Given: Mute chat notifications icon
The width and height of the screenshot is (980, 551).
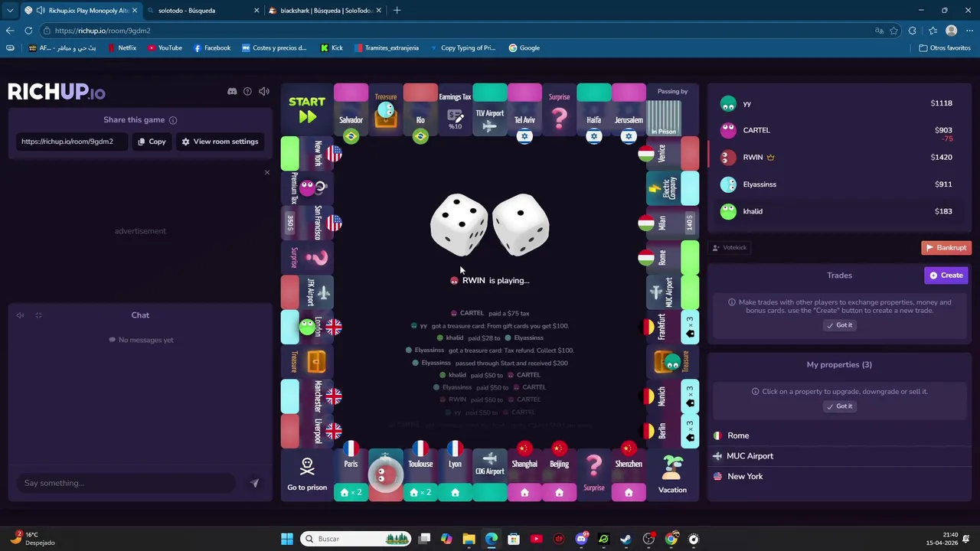Looking at the screenshot, I should [21, 315].
